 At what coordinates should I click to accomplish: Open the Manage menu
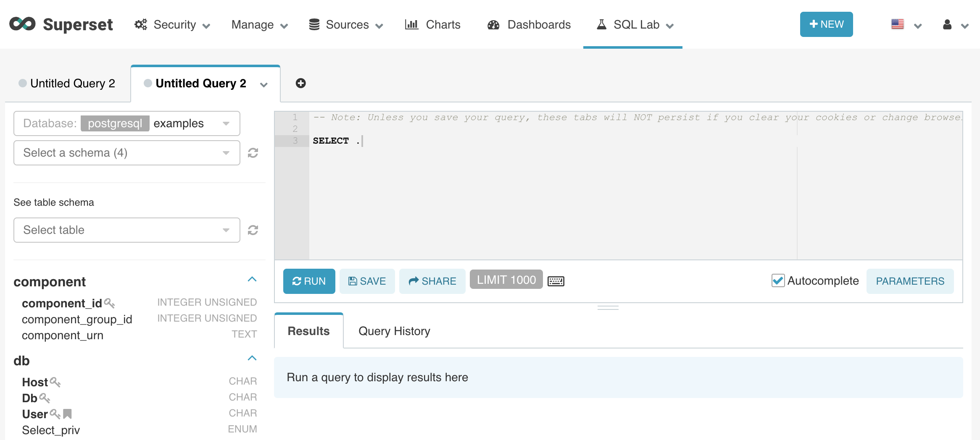(x=260, y=25)
